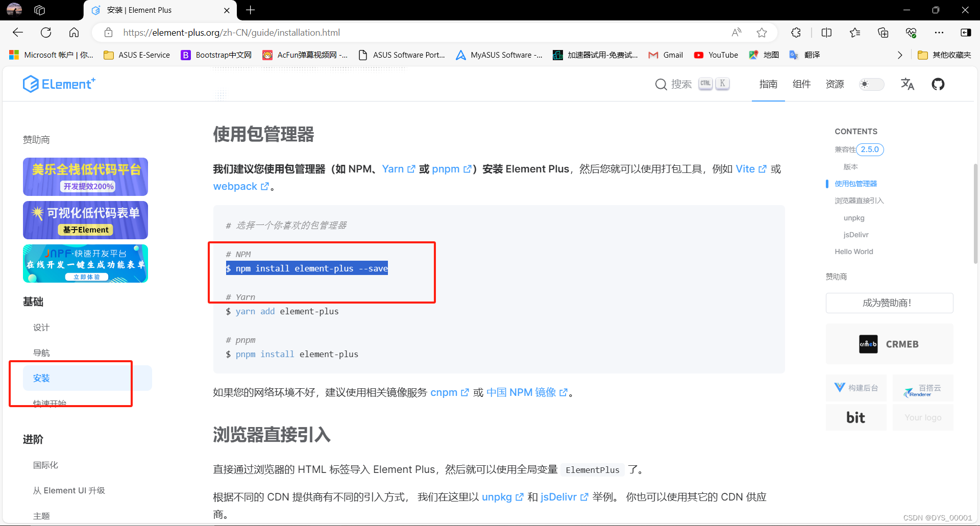Open browser essentials heart icon
Viewport: 980px width, 526px height.
911,33
